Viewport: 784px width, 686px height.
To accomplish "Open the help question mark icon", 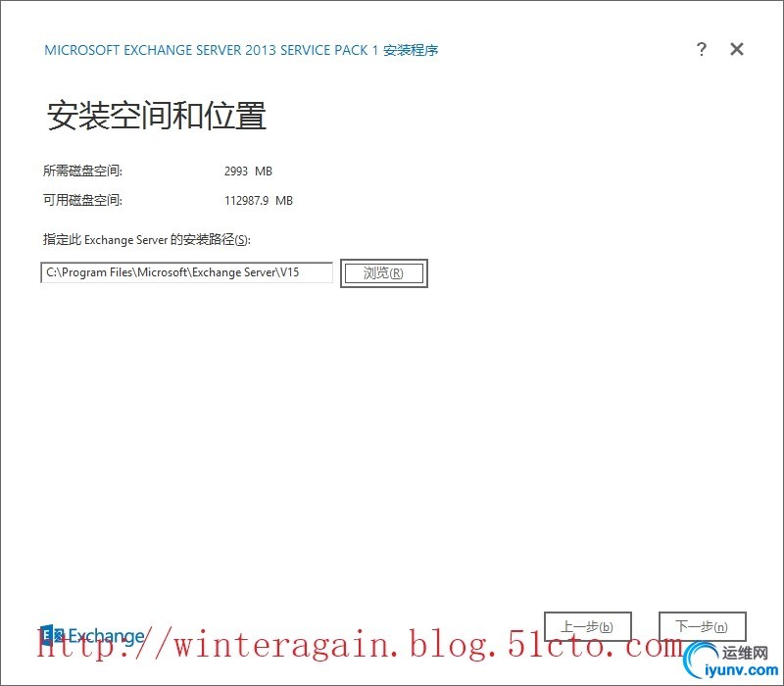I will [x=702, y=49].
